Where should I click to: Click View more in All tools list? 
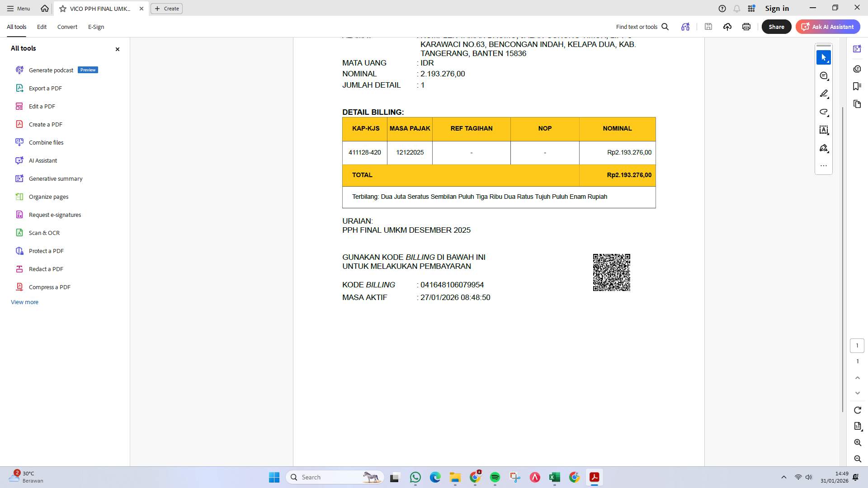pyautogui.click(x=24, y=302)
